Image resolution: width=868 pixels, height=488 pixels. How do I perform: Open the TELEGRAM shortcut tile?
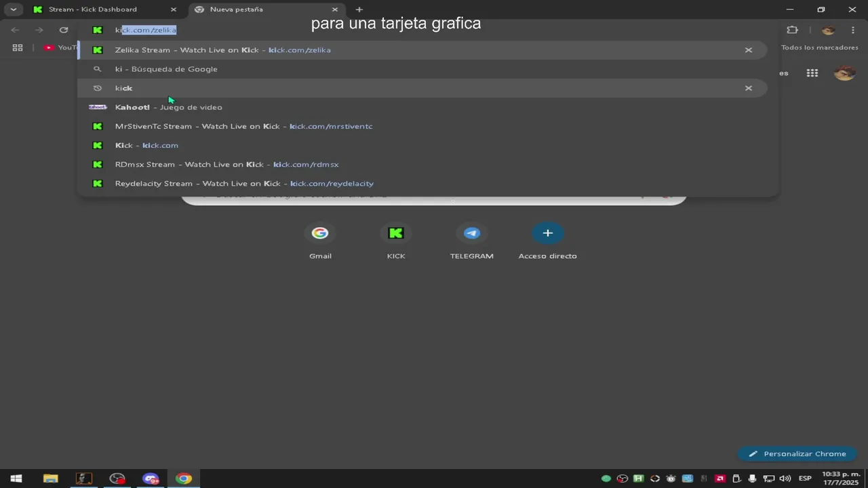pos(472,241)
